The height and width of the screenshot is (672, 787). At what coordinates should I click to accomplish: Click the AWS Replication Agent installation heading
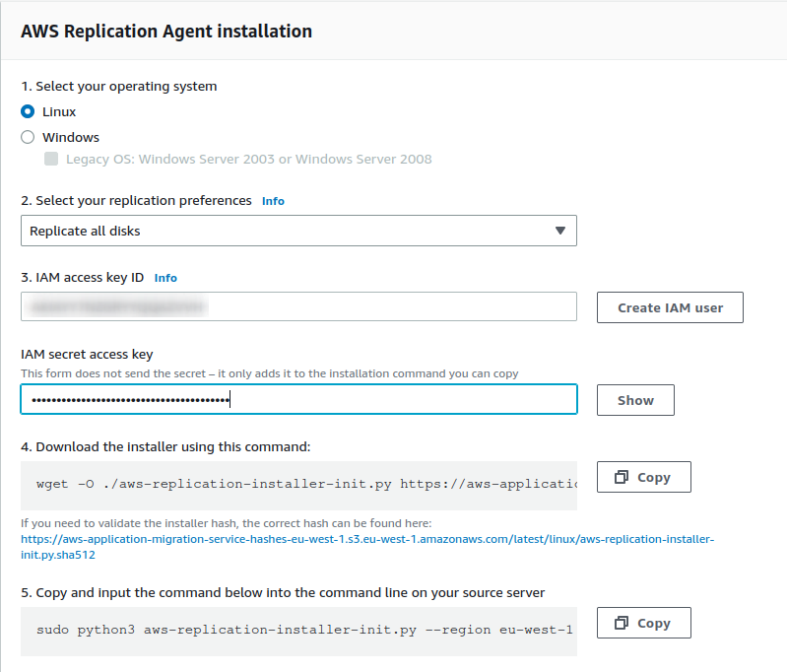[166, 32]
